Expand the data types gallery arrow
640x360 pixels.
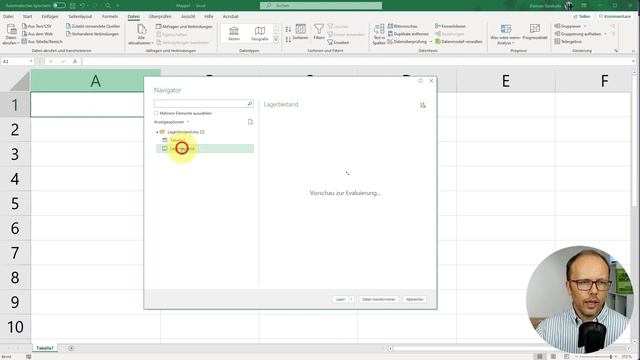(x=276, y=40)
